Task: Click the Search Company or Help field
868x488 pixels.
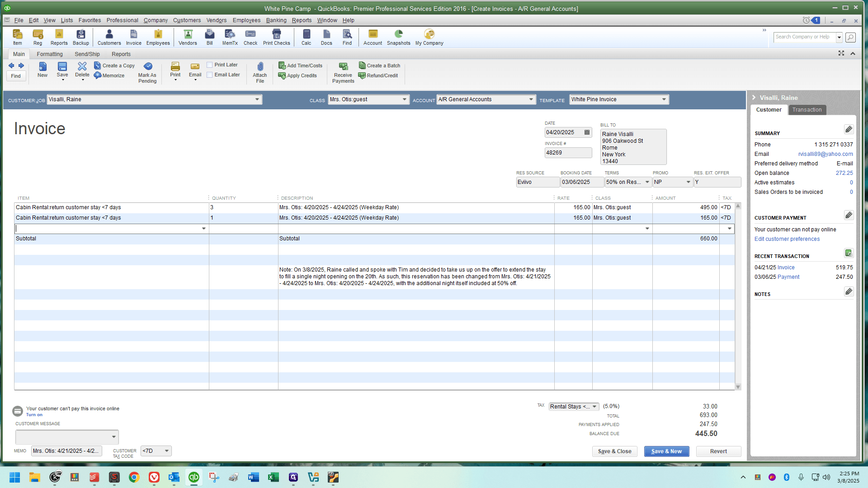Action: tap(805, 37)
